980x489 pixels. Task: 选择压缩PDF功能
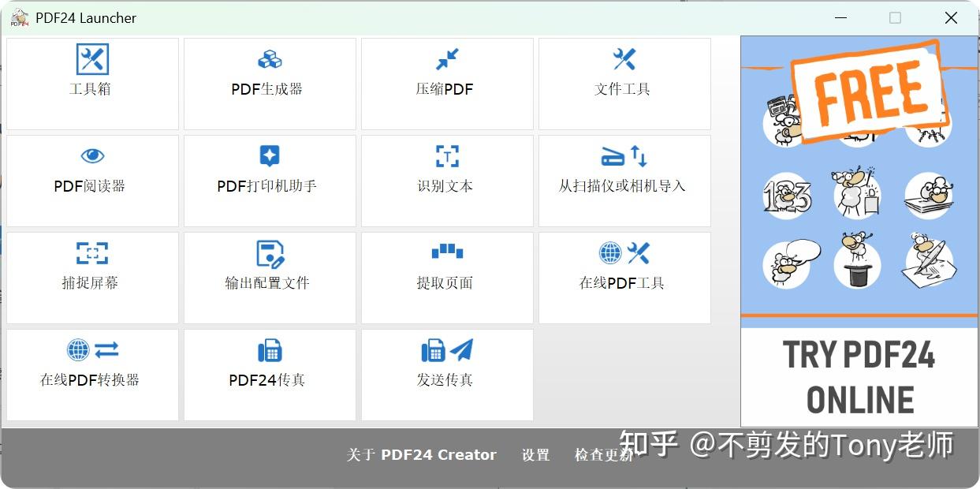point(446,83)
